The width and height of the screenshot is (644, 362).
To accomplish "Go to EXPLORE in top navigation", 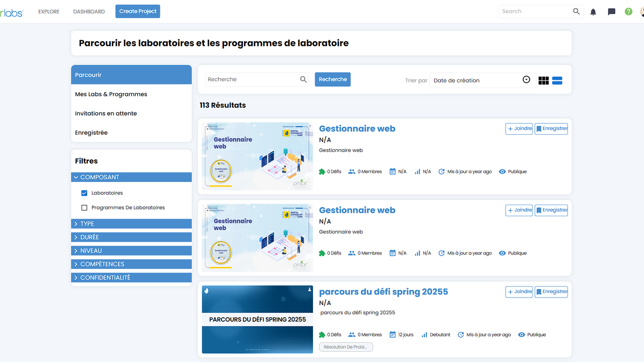I will [49, 12].
